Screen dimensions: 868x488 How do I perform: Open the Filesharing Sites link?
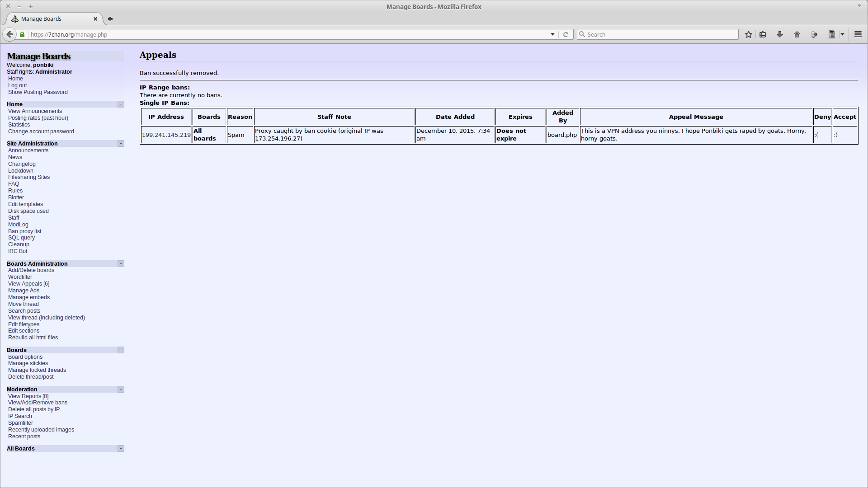tap(29, 177)
